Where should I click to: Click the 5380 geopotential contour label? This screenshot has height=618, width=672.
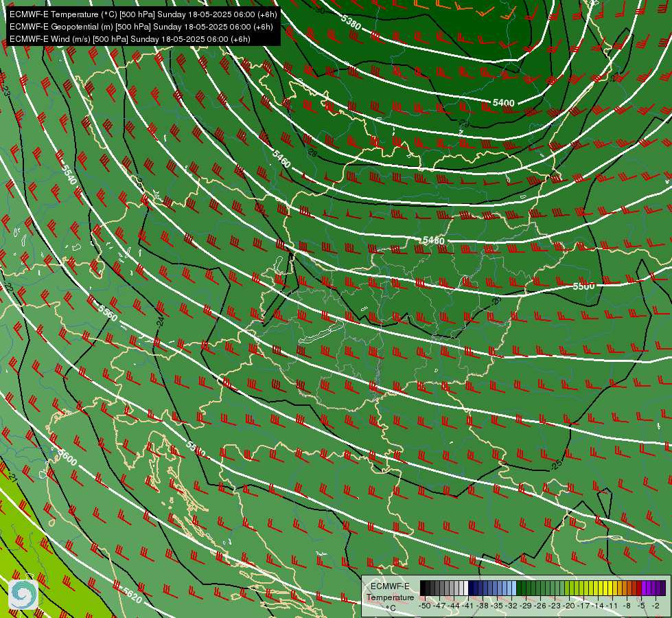(351, 22)
